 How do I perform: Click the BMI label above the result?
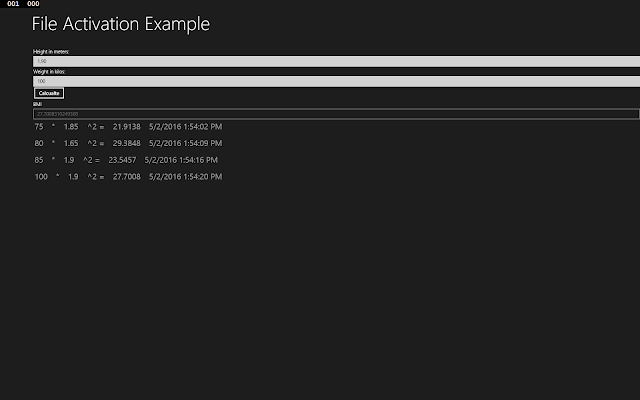[37, 104]
